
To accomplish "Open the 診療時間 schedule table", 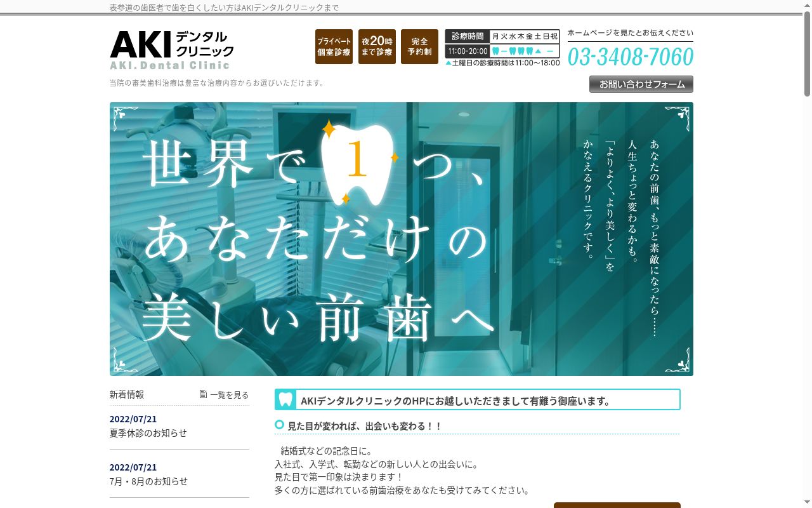I will [x=502, y=44].
